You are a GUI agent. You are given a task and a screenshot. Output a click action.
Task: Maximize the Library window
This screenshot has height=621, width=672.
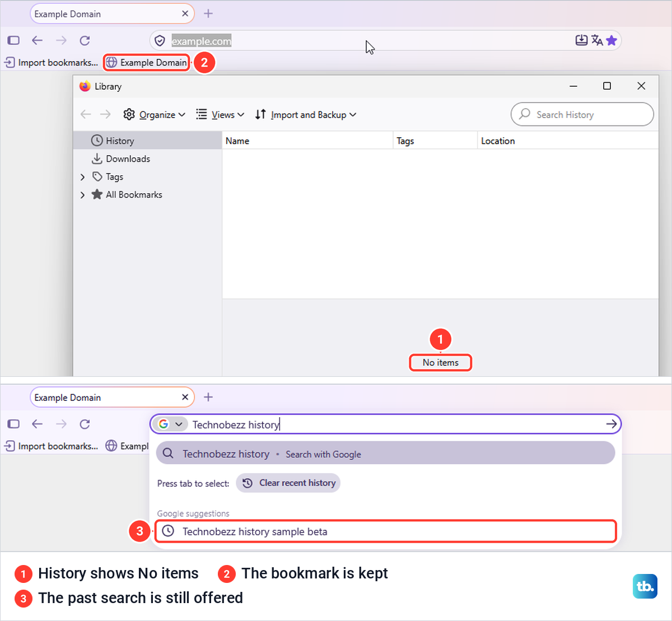click(x=607, y=86)
